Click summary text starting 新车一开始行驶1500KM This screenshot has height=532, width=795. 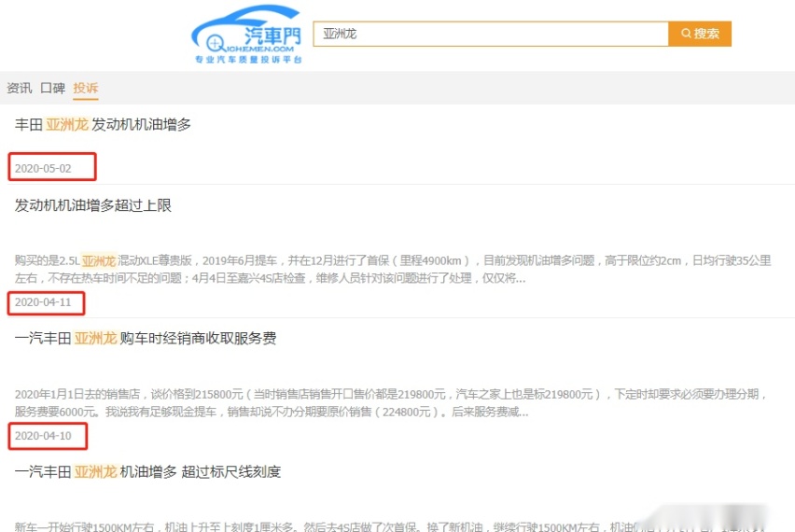(x=389, y=527)
